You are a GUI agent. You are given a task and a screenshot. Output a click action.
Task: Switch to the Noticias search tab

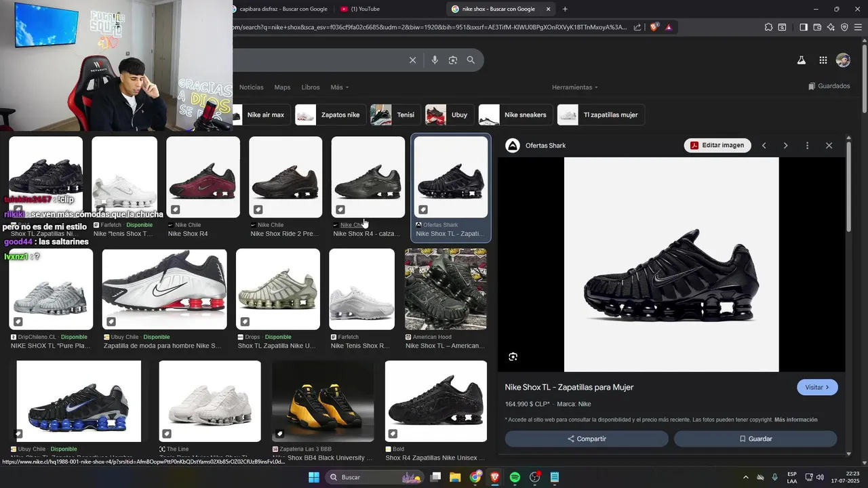click(x=251, y=87)
